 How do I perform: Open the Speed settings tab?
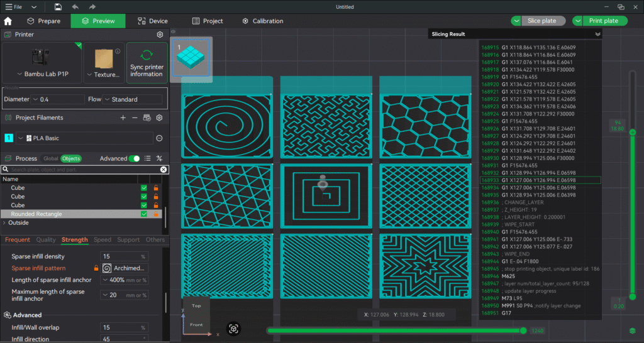point(103,239)
